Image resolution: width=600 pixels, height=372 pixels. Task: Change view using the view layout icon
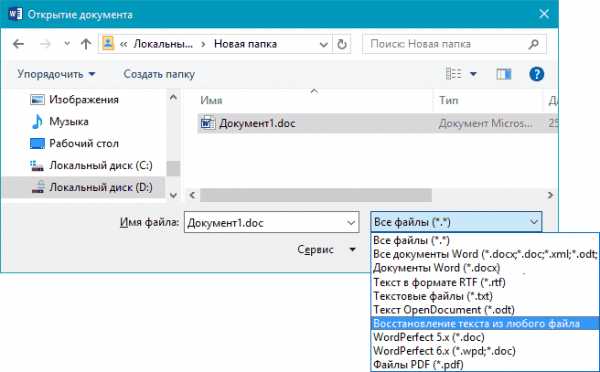(454, 73)
